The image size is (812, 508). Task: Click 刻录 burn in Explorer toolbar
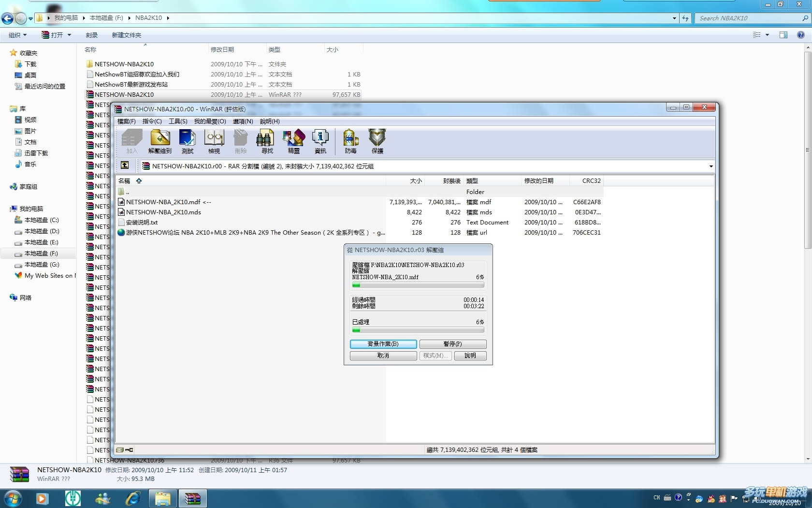92,35
